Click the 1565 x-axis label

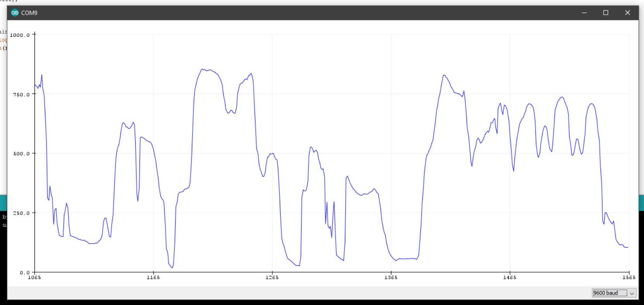coord(629,277)
